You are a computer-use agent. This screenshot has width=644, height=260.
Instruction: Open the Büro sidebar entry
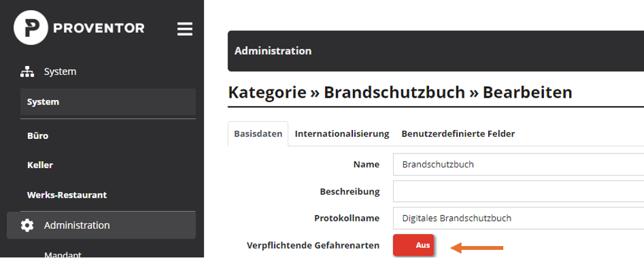38,136
